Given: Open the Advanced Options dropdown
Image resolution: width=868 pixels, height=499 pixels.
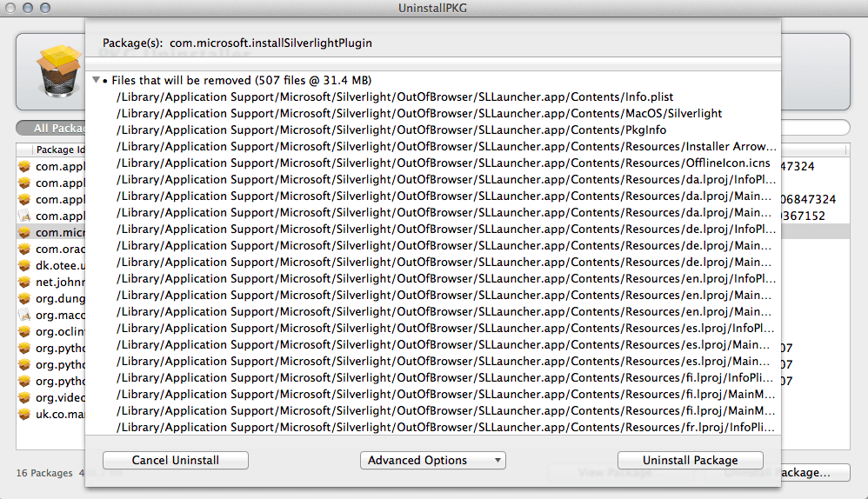Looking at the screenshot, I should tap(433, 460).
